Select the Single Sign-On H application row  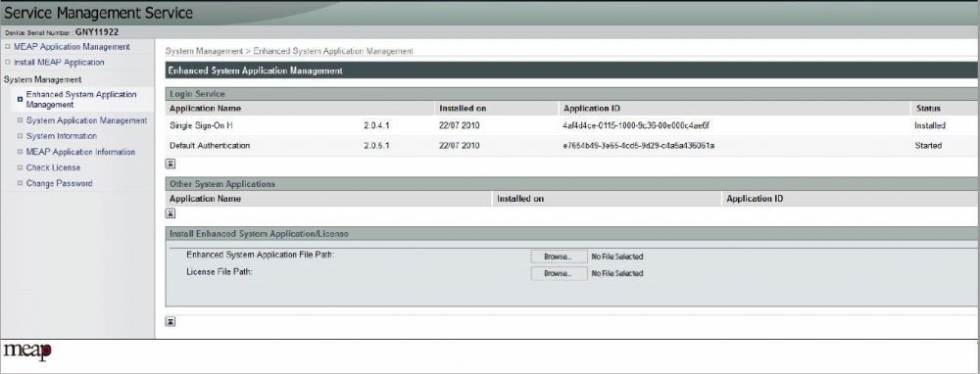571,125
